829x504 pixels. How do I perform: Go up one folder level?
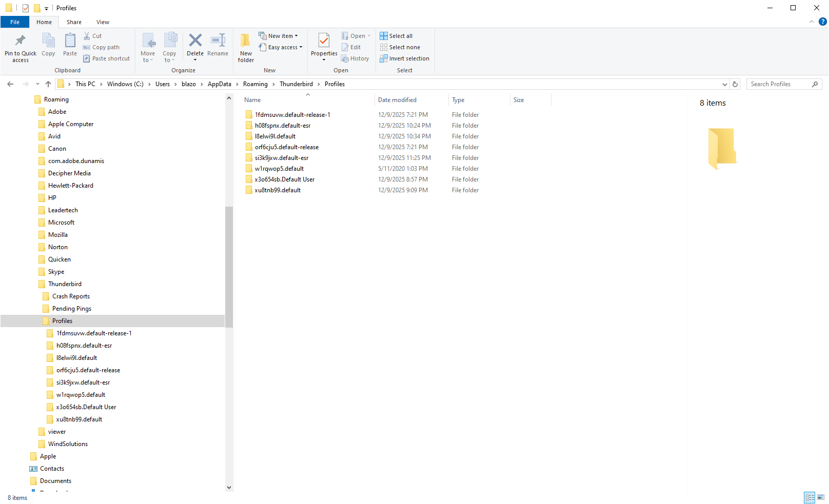[48, 84]
